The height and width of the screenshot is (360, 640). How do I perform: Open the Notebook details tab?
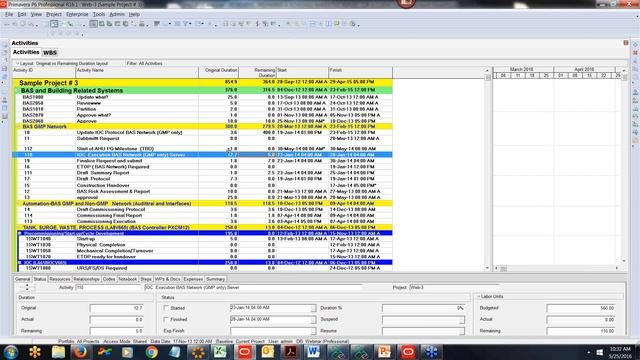pyautogui.click(x=127, y=279)
